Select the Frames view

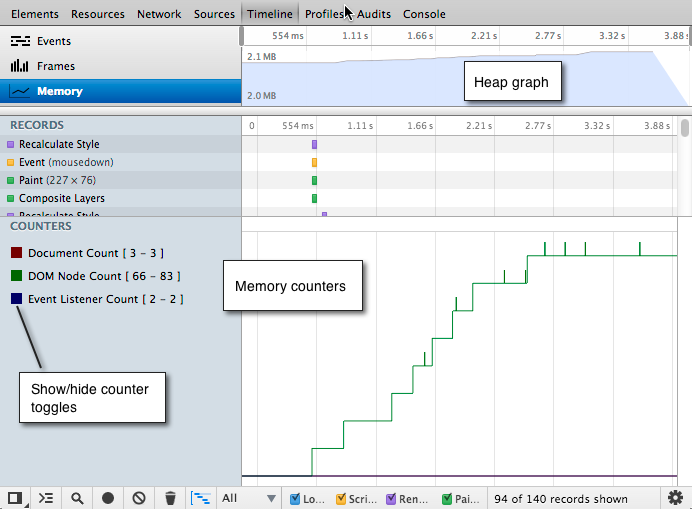[56, 66]
